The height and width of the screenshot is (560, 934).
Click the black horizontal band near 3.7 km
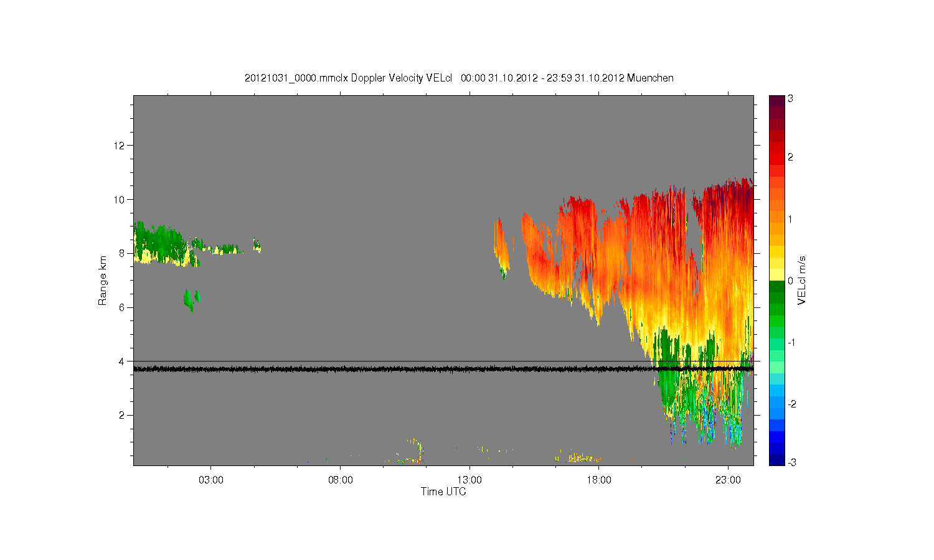tap(443, 369)
